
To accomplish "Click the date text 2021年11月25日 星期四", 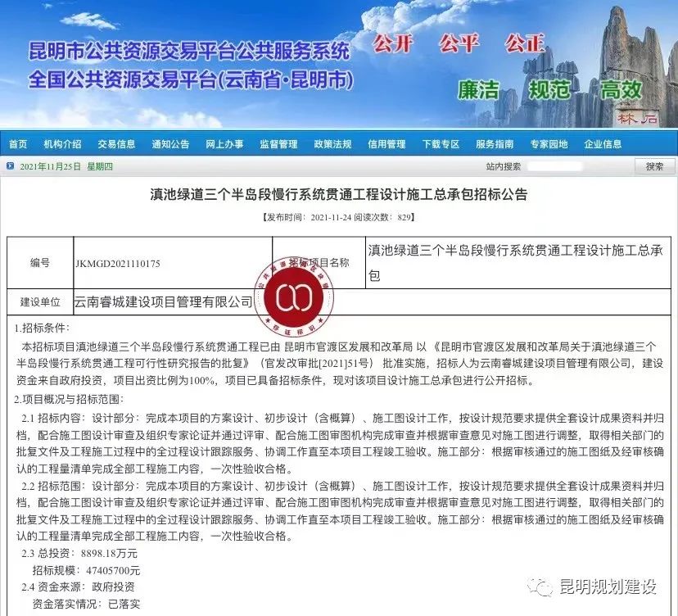I will click(x=66, y=166).
